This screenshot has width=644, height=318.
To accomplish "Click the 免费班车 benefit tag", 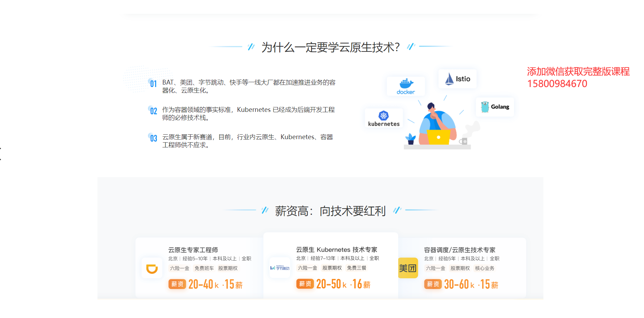I will (204, 268).
